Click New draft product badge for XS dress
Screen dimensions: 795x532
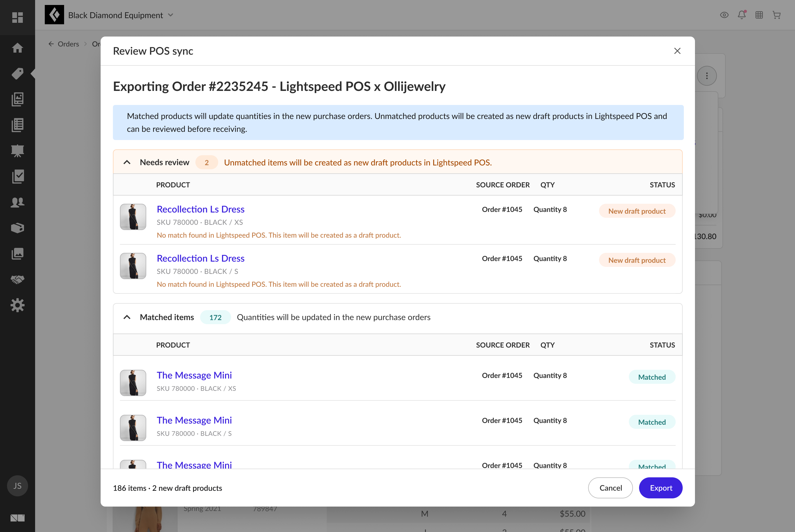(x=637, y=211)
